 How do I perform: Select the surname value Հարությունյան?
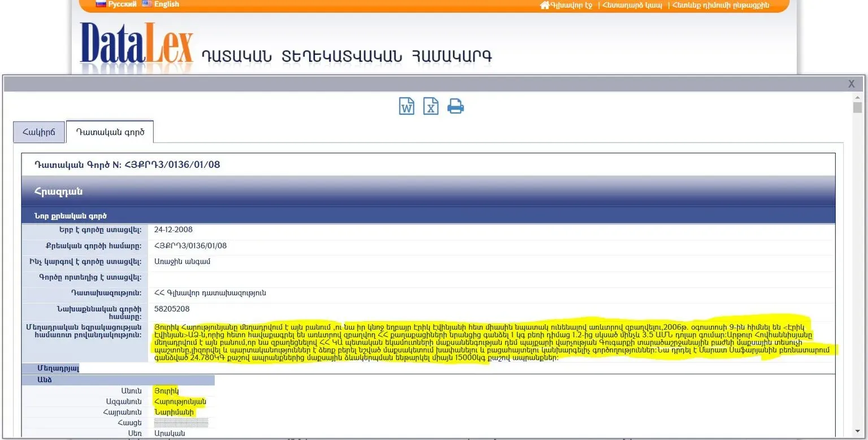[180, 402]
